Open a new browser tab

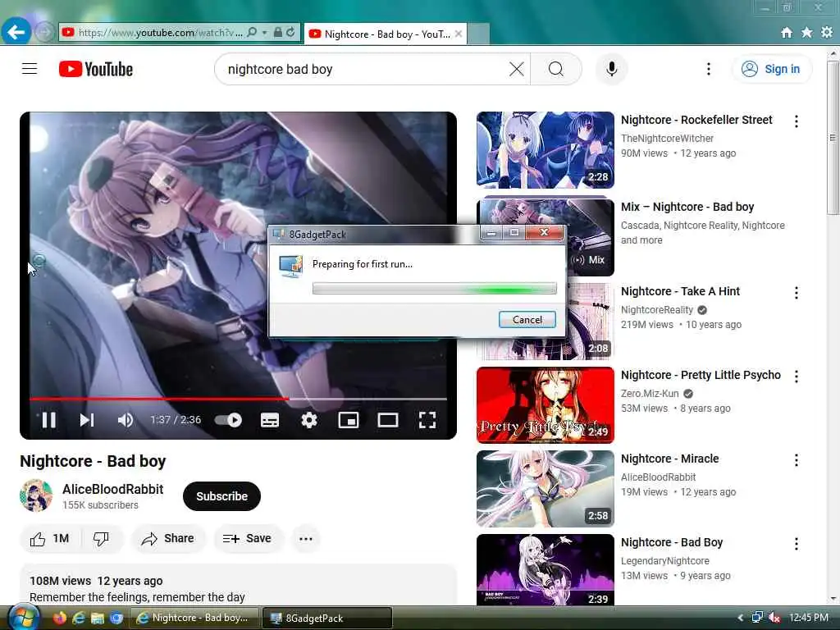pyautogui.click(x=478, y=34)
